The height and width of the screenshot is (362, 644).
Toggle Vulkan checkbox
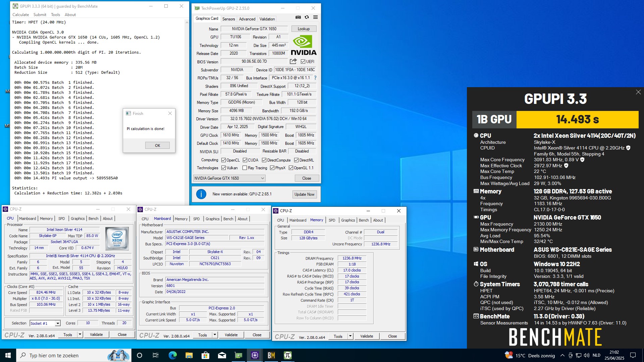click(x=223, y=168)
